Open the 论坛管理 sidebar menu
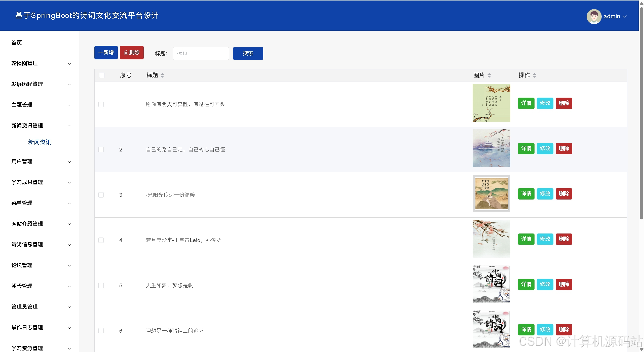Viewport: 644px width, 352px height. 40,265
